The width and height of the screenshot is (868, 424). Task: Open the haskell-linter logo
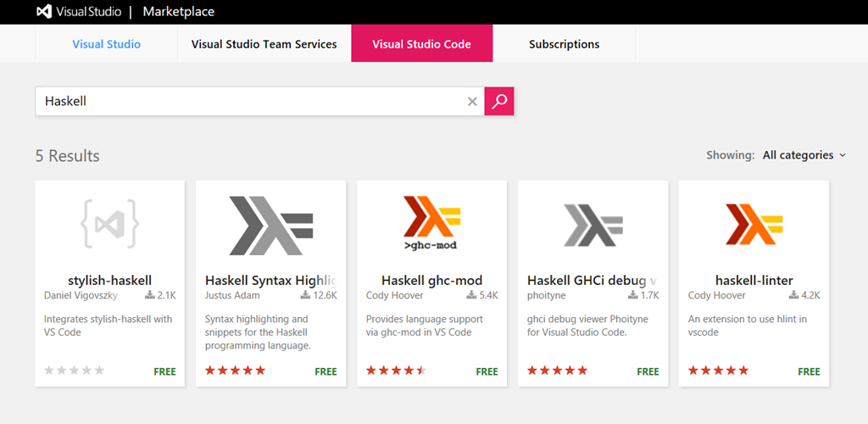754,224
